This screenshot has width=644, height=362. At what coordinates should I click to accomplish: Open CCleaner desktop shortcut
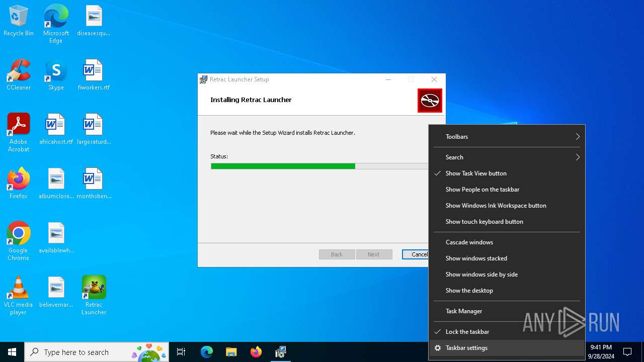tap(19, 75)
